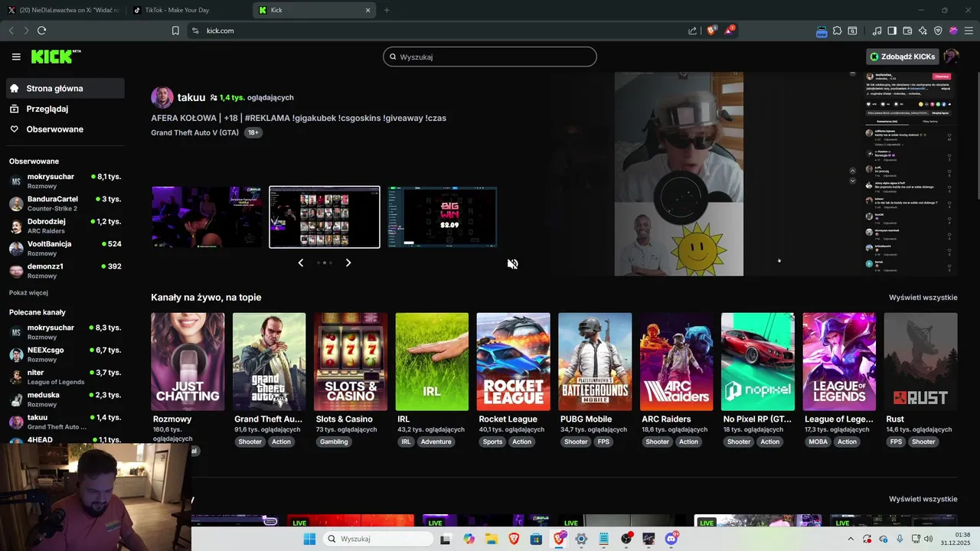Image resolution: width=980 pixels, height=551 pixels.
Task: Toggle the browser sidebar panel icon
Action: pyautogui.click(x=892, y=31)
